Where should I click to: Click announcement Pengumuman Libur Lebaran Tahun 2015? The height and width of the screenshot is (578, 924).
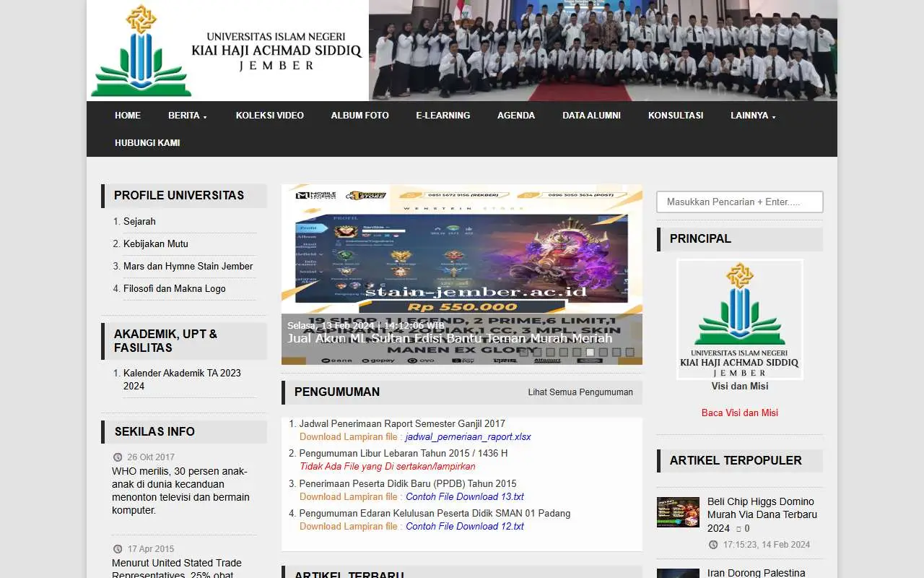(404, 454)
